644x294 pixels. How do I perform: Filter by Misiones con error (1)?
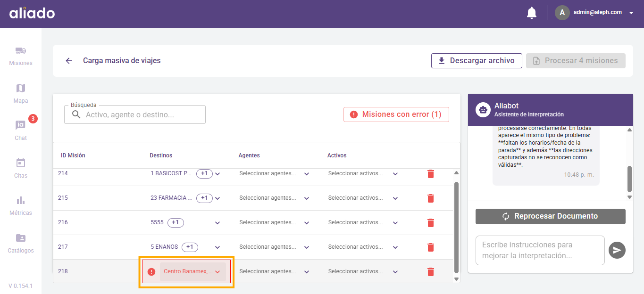coord(396,114)
